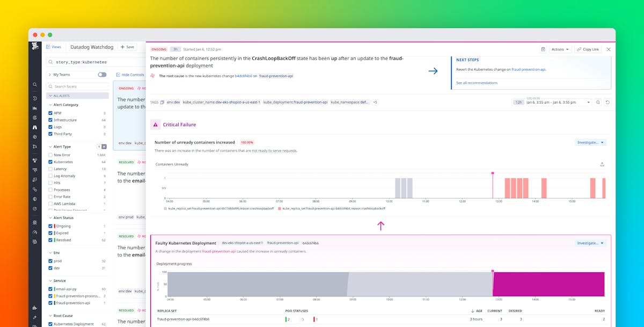Click the refresh/reset icon beside the time picker
644x327 pixels.
(x=607, y=102)
